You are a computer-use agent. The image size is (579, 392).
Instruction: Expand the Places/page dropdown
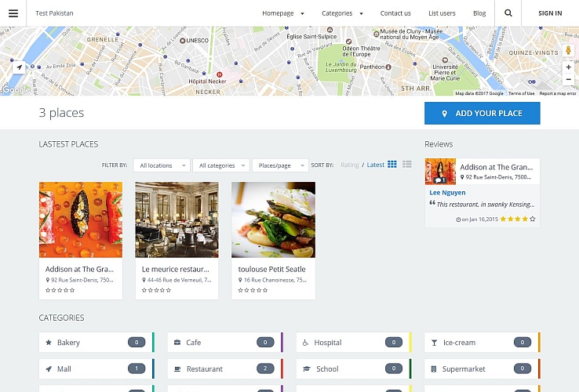coord(280,165)
